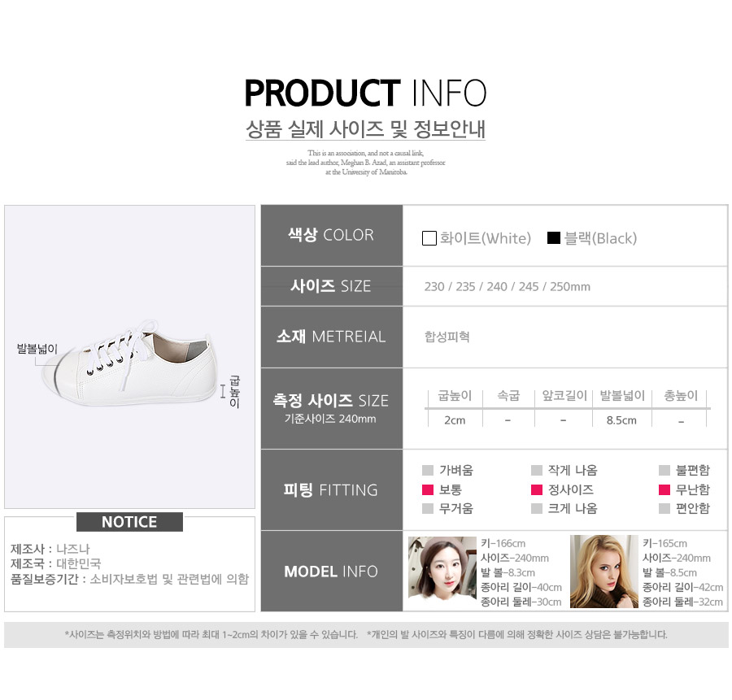Check the 크게 나옴 fitting box
Screen dimensions: 732x700
coord(537,509)
